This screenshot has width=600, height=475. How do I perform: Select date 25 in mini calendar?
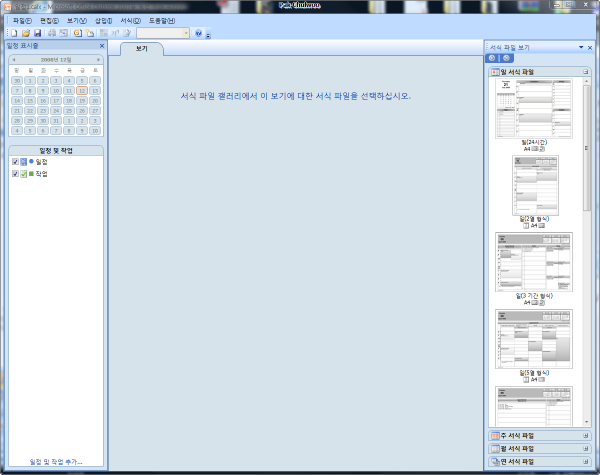[69, 111]
